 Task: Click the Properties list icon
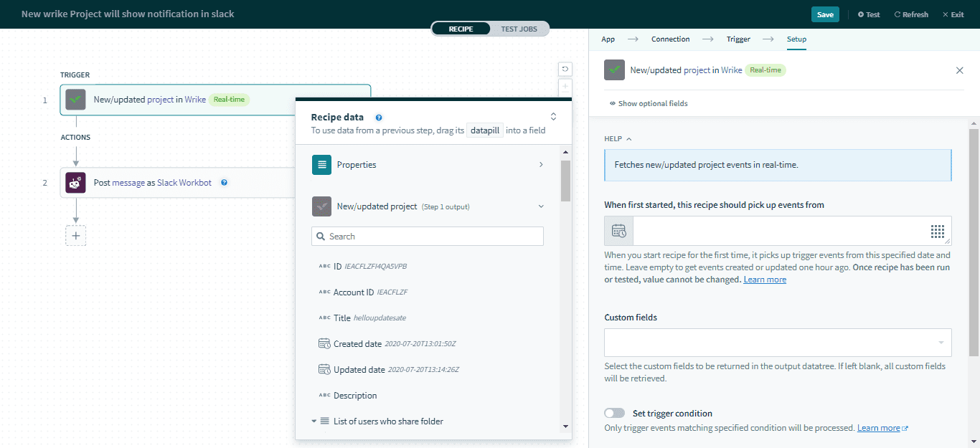[x=321, y=165]
